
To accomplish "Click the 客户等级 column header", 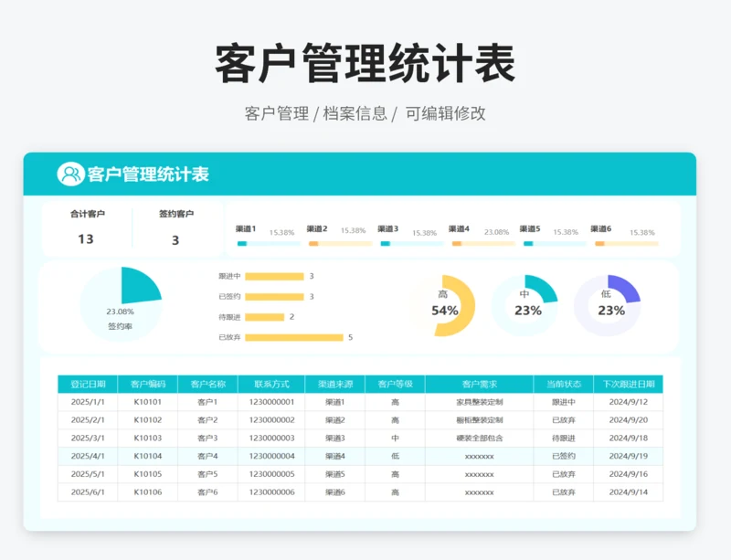I will 396,385.
